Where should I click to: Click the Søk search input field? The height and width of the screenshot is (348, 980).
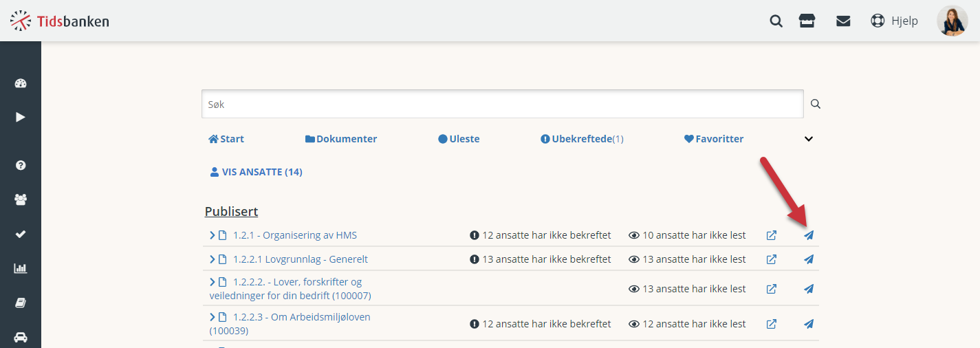coord(502,105)
